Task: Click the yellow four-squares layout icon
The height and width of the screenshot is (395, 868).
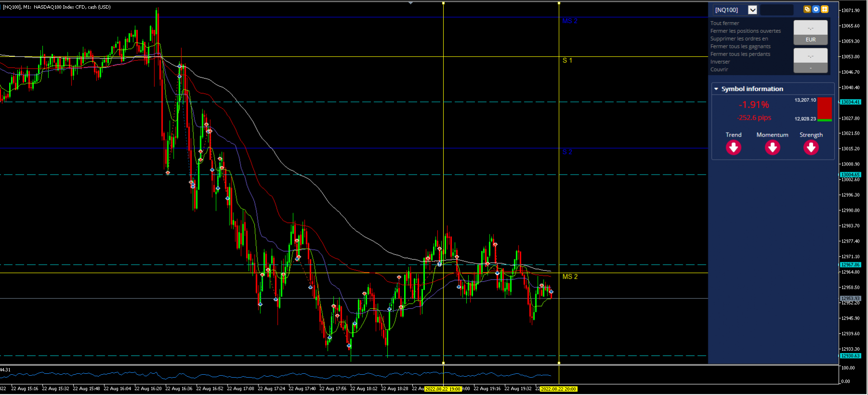Action: pyautogui.click(x=825, y=9)
